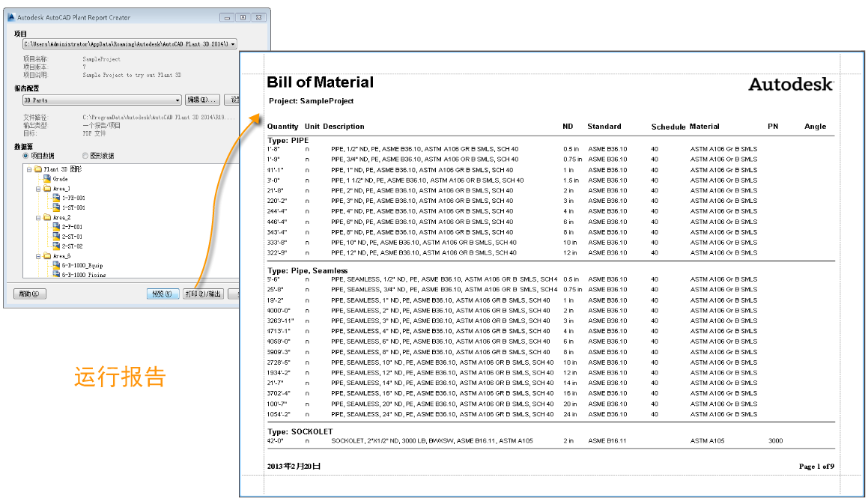Click the '一个报告/项目' output type value
Viewport: 868px width, 501px height.
point(101,126)
